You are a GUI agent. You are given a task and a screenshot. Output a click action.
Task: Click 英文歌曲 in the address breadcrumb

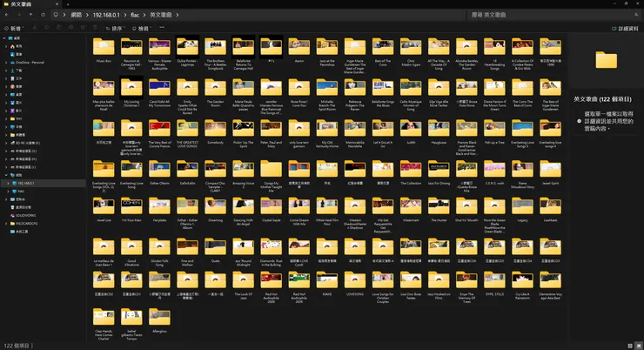(x=161, y=15)
